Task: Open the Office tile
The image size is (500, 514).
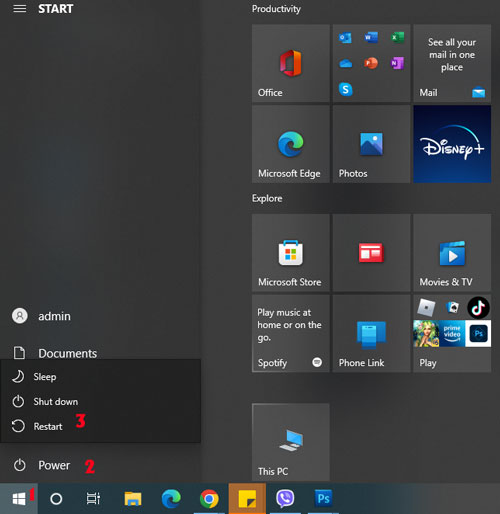Action: tap(291, 63)
